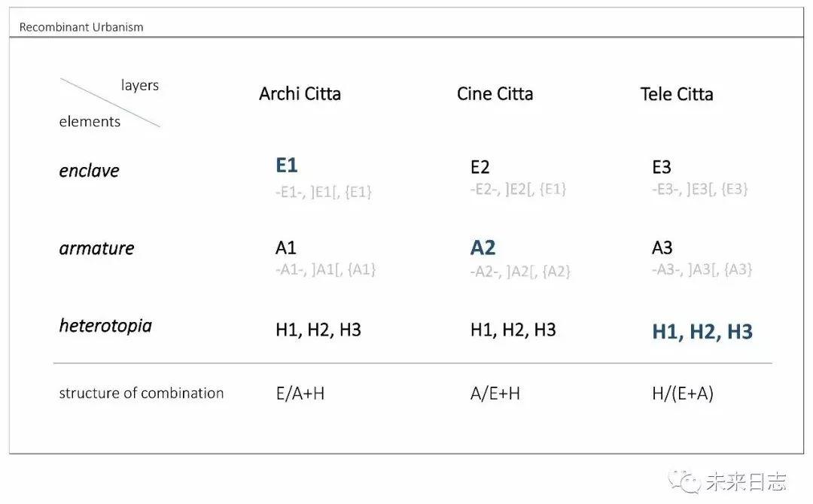This screenshot has height=504, width=813.
Task: Select the Archi Citta column header
Action: (x=300, y=94)
